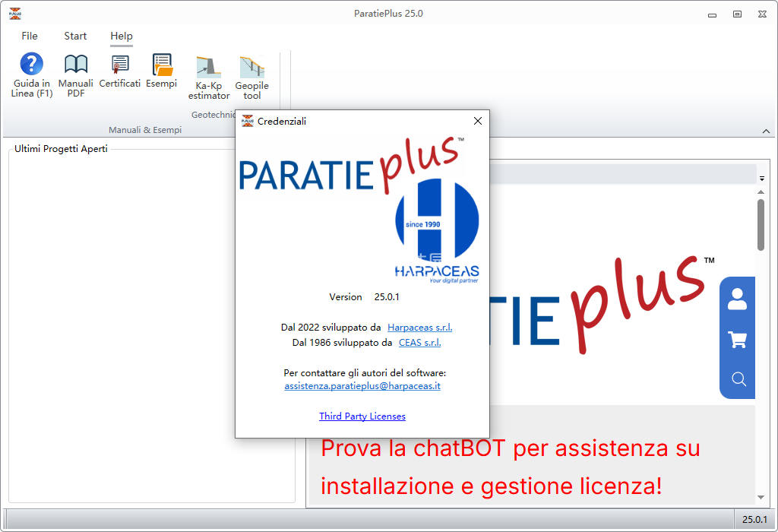Collapse the ribbon with the chevron

[766, 131]
